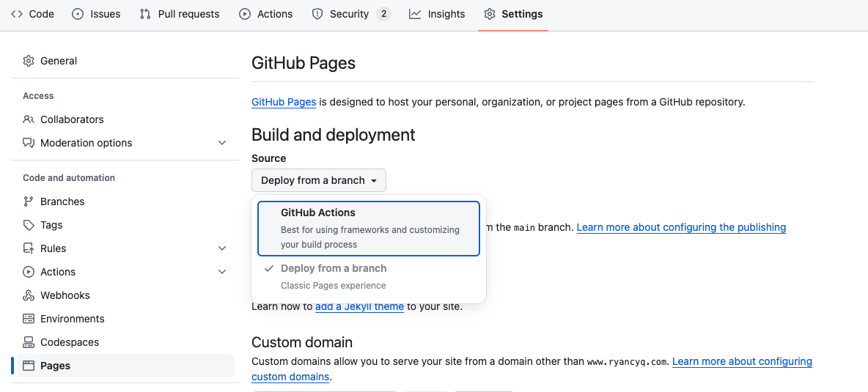Click the Code brackets icon
Image resolution: width=868 pixels, height=392 pixels.
click(x=17, y=15)
